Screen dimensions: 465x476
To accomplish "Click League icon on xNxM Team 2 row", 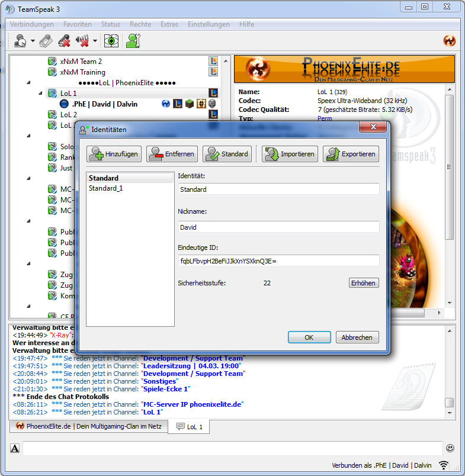I will click(213, 61).
